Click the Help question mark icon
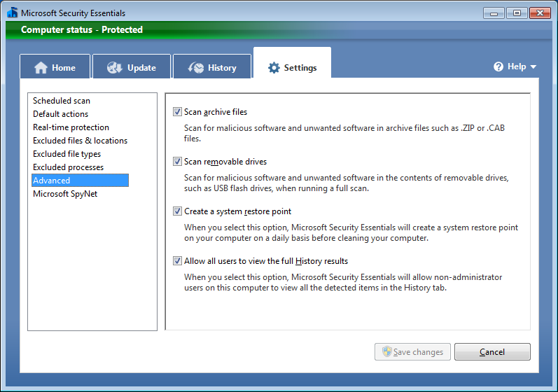The image size is (558, 392). pyautogui.click(x=498, y=66)
